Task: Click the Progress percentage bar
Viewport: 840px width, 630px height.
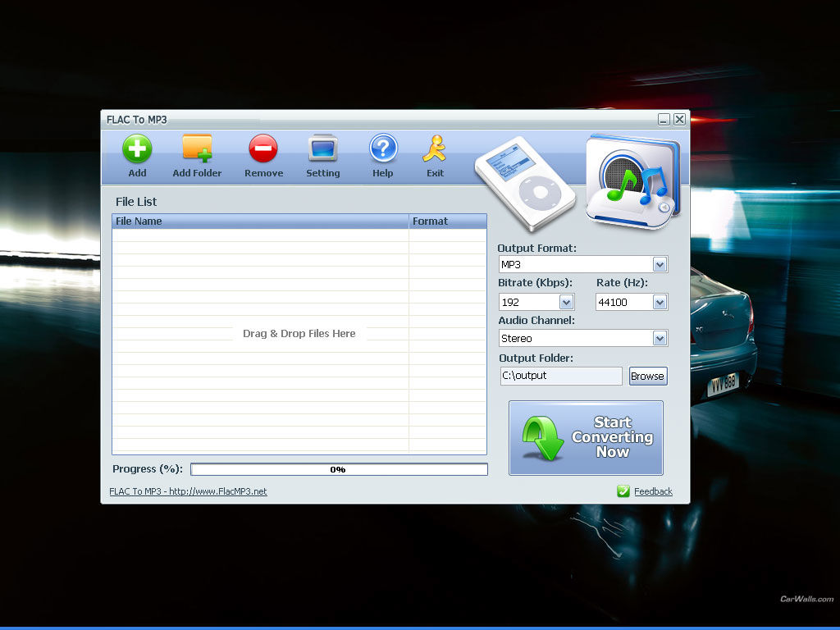Action: coord(339,469)
